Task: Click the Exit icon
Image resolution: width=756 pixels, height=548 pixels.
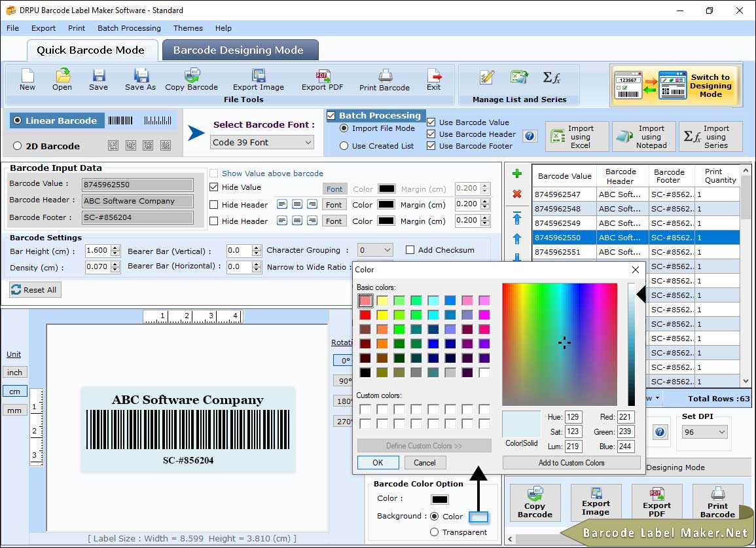Action: pos(433,80)
